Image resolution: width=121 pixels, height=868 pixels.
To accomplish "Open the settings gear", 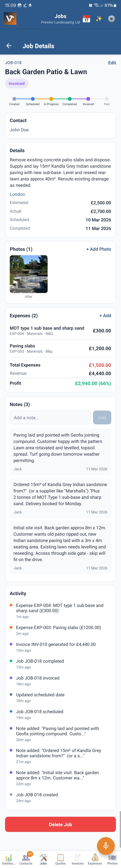I will [111, 19].
